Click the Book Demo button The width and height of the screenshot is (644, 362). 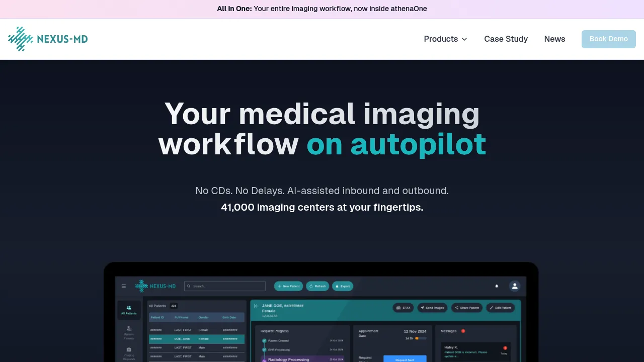[608, 39]
